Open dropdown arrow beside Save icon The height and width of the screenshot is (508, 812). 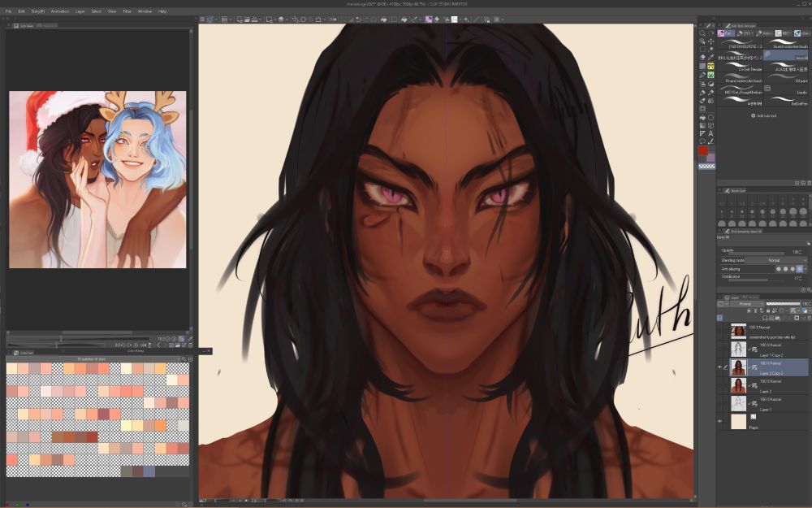pos(261,20)
